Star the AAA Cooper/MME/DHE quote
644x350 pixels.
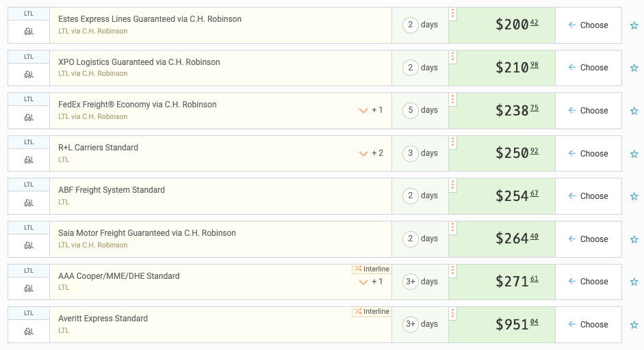634,282
